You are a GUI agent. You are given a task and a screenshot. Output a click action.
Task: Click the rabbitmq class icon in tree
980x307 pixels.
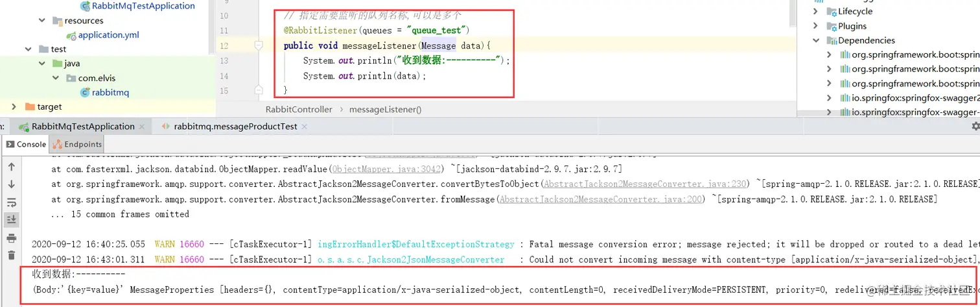tap(85, 93)
